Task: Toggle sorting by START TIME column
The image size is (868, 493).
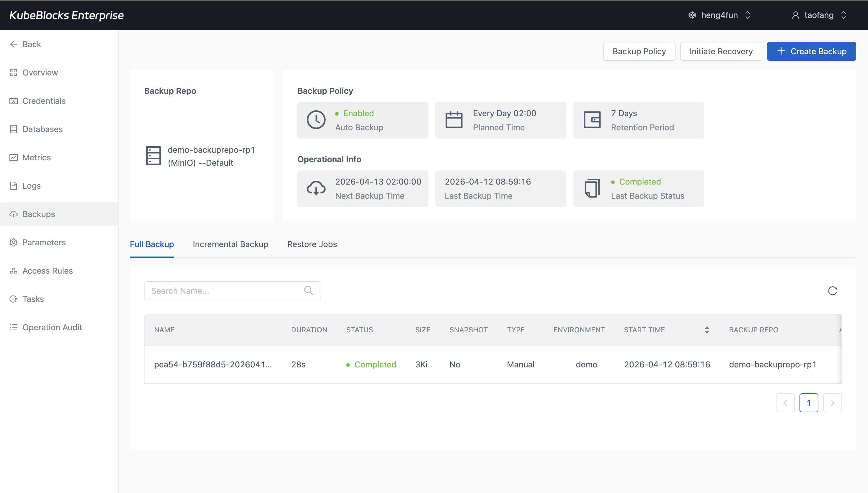Action: coord(707,329)
